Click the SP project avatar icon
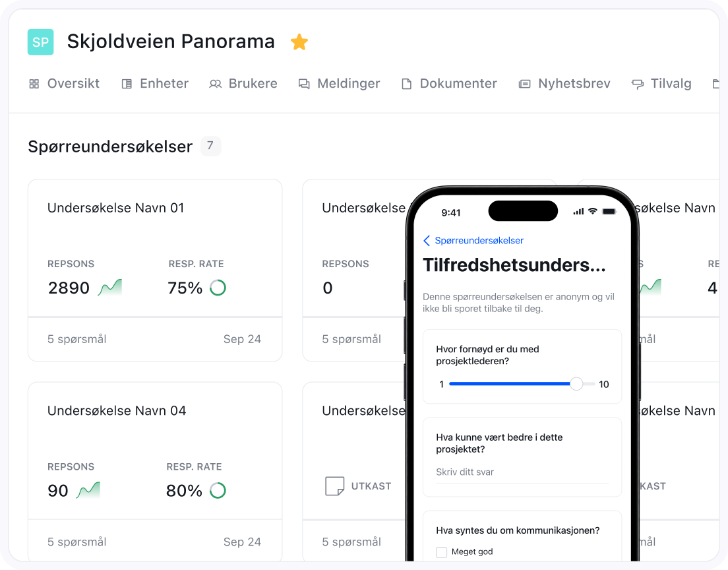Screen dimensions: 728x570 [x=40, y=42]
